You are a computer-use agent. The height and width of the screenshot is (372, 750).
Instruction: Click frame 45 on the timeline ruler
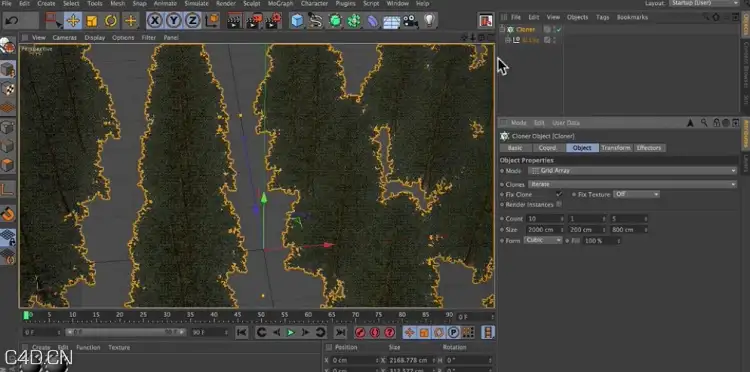pyautogui.click(x=238, y=315)
